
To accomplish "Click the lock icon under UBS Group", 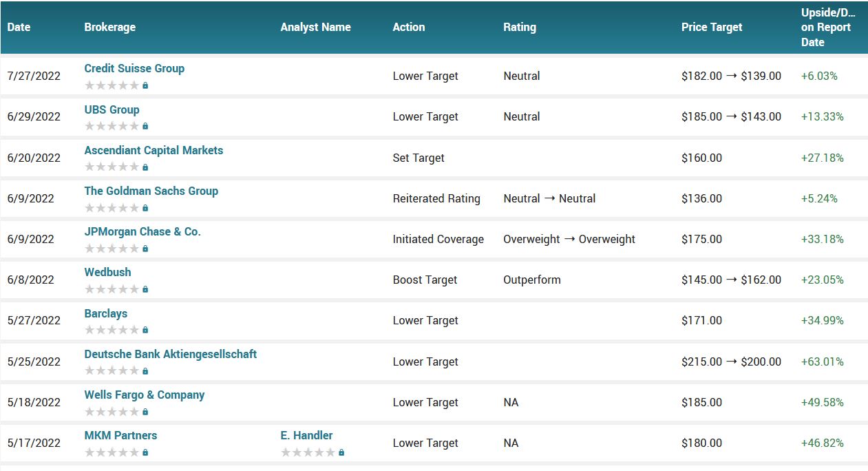I will pos(145,127).
